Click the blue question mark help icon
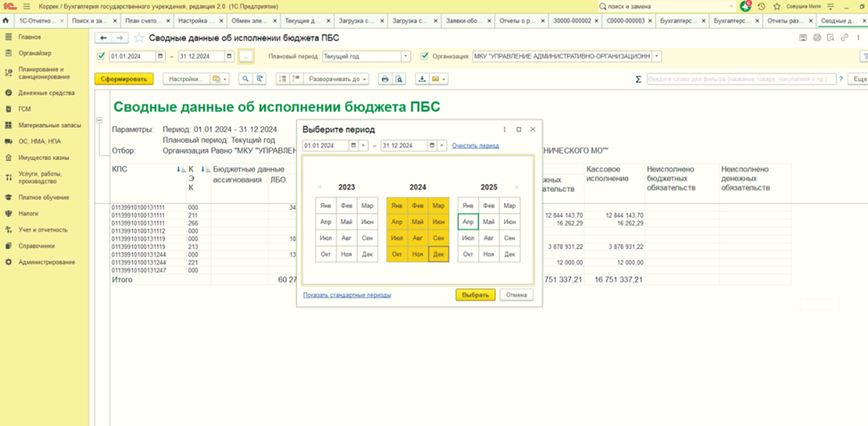This screenshot has width=868, height=426. point(840,79)
